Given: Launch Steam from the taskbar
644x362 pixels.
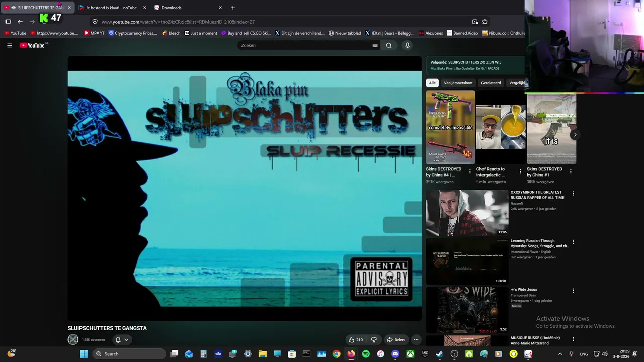Looking at the screenshot, I should (440, 354).
